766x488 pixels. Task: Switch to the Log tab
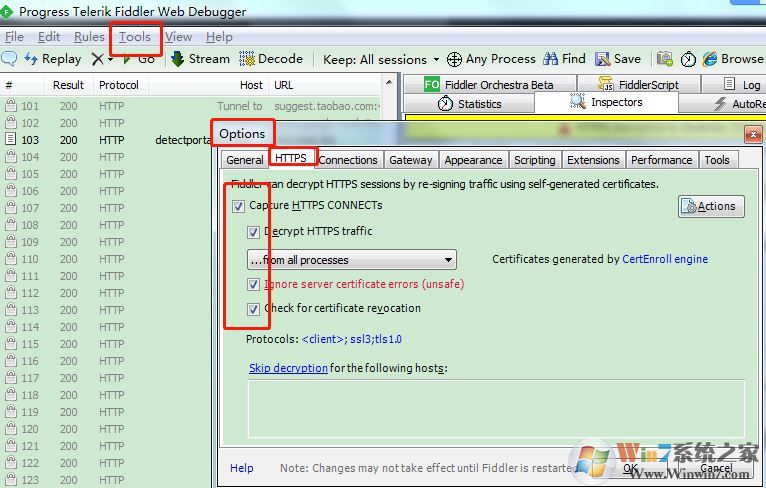(x=734, y=85)
